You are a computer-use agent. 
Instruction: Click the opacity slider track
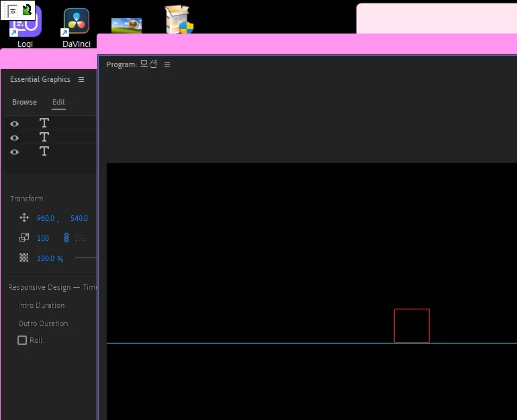tap(86, 258)
